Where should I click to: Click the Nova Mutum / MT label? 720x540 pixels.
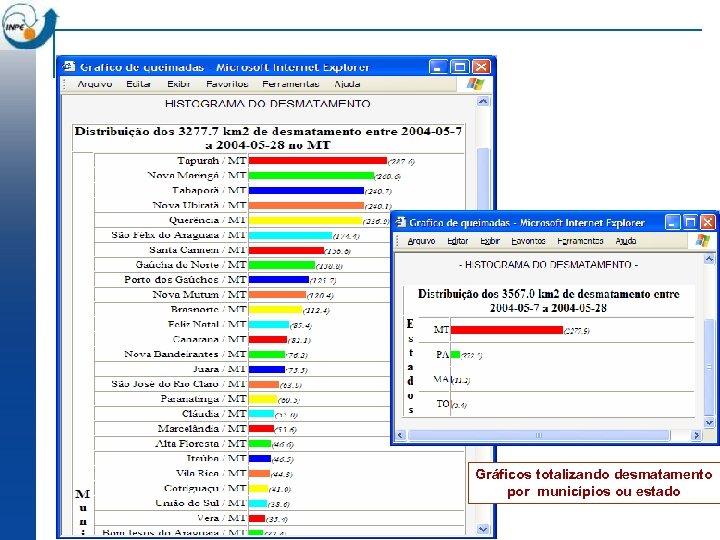tap(200, 294)
